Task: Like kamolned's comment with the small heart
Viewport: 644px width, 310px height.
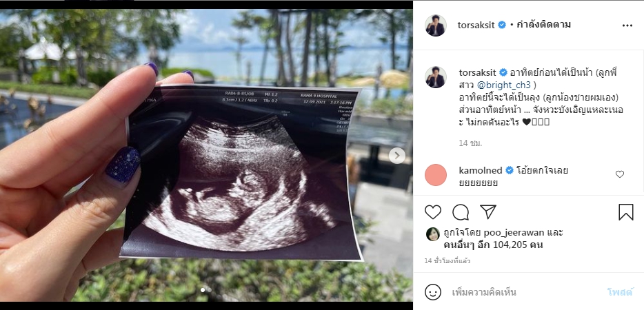Action: [x=620, y=174]
